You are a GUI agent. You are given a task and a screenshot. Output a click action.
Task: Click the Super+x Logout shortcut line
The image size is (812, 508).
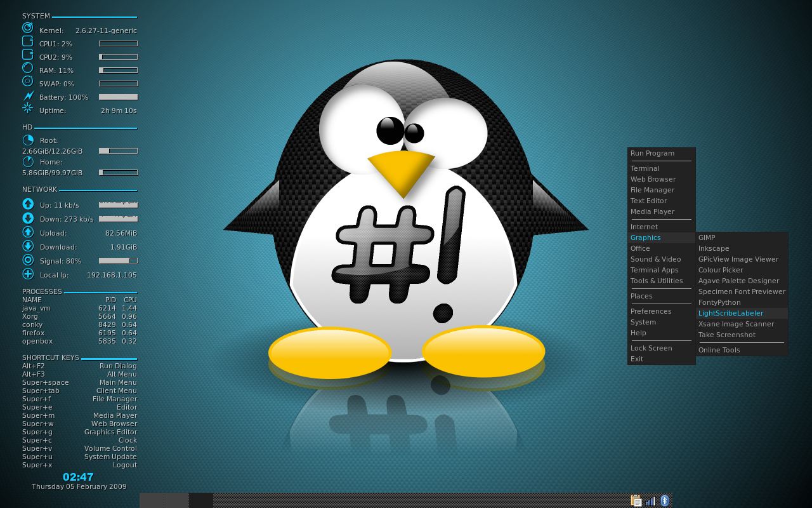pyautogui.click(x=79, y=465)
